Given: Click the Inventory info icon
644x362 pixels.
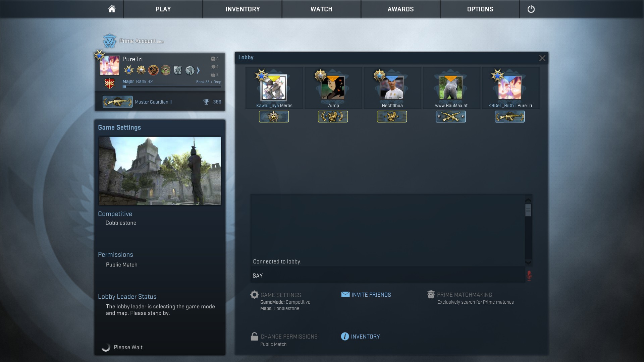Looking at the screenshot, I should tap(345, 336).
